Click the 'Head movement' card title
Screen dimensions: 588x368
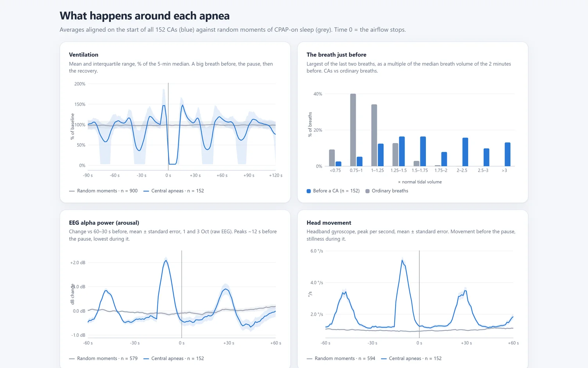(329, 223)
